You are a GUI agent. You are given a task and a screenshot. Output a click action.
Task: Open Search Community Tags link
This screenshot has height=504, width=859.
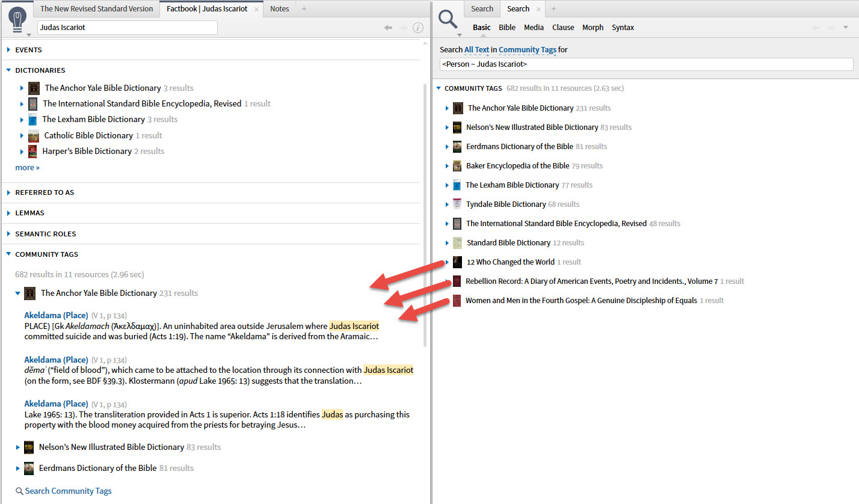(68, 491)
